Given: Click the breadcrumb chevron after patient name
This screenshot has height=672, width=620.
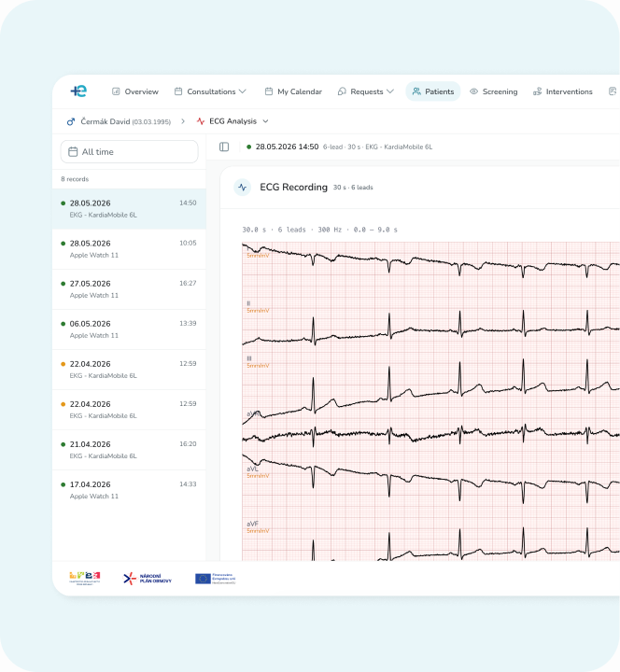Looking at the screenshot, I should 183,121.
